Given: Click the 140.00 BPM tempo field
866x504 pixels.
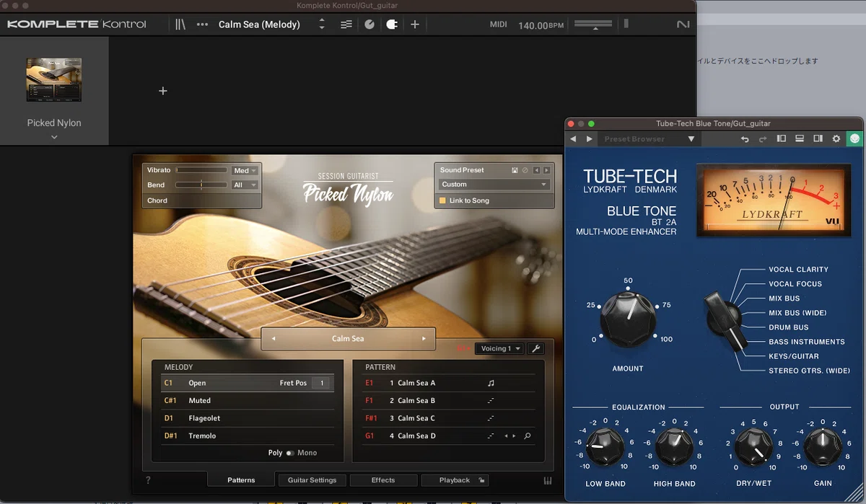Looking at the screenshot, I should coord(541,25).
